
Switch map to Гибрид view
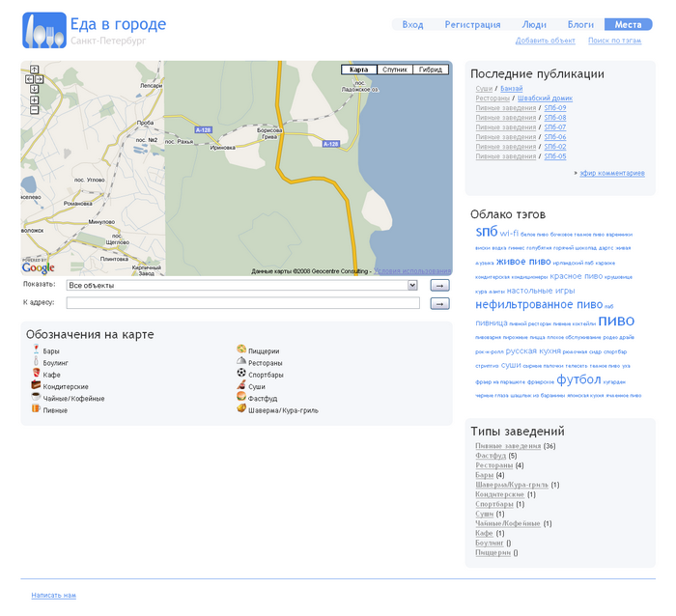tap(430, 70)
